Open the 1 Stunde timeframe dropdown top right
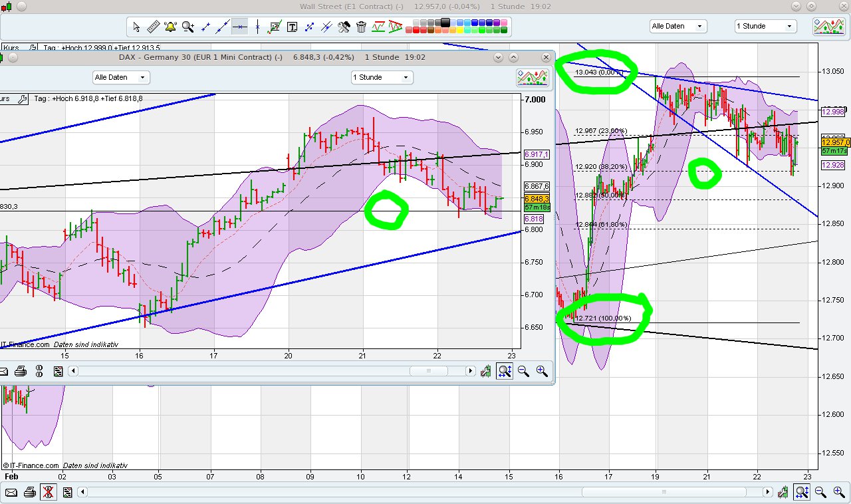Viewport: 851px width, 504px height. (x=765, y=25)
